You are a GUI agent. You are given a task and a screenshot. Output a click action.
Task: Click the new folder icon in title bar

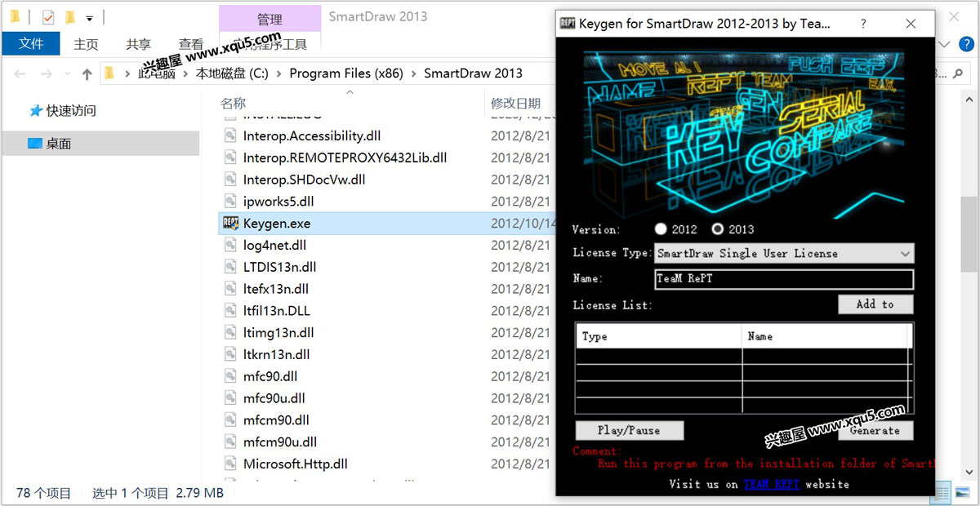coord(70,16)
